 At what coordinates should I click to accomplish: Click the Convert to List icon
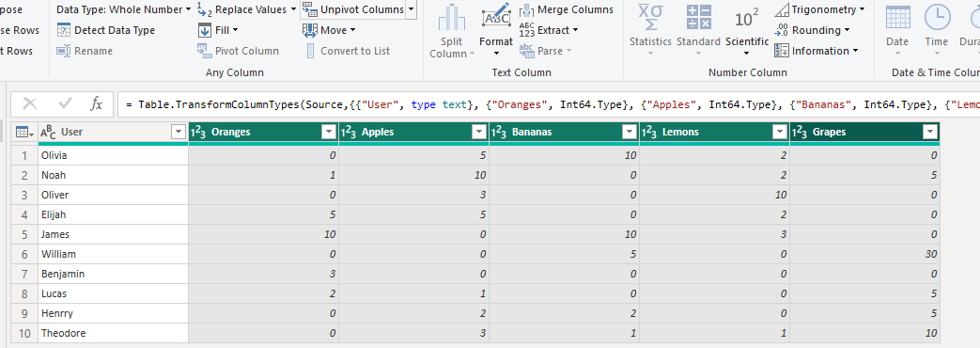tap(311, 51)
